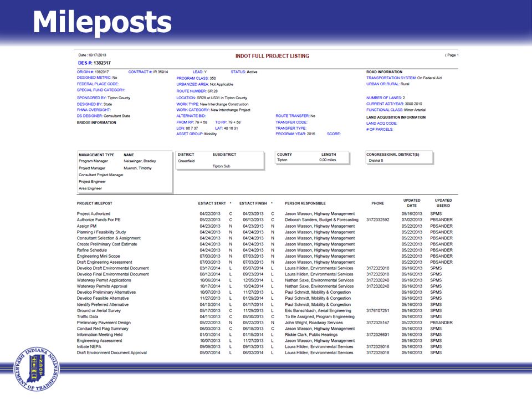Select the Traffic Data milepost
The width and height of the screenshot is (532, 399).
tap(88, 316)
